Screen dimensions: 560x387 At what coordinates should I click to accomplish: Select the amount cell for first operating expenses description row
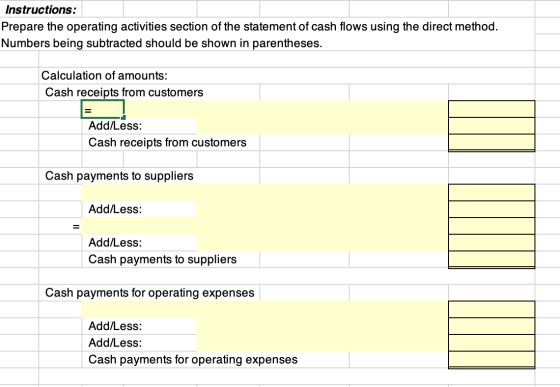(491, 310)
